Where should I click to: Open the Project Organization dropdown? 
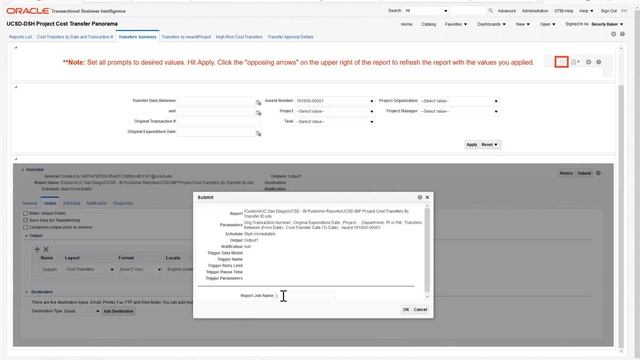(x=496, y=101)
